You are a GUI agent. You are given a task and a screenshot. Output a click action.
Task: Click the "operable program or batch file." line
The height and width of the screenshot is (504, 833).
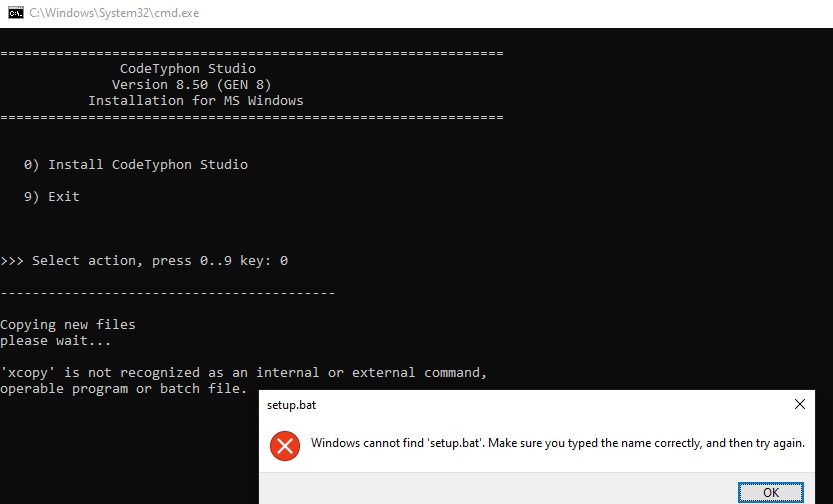pos(123,389)
